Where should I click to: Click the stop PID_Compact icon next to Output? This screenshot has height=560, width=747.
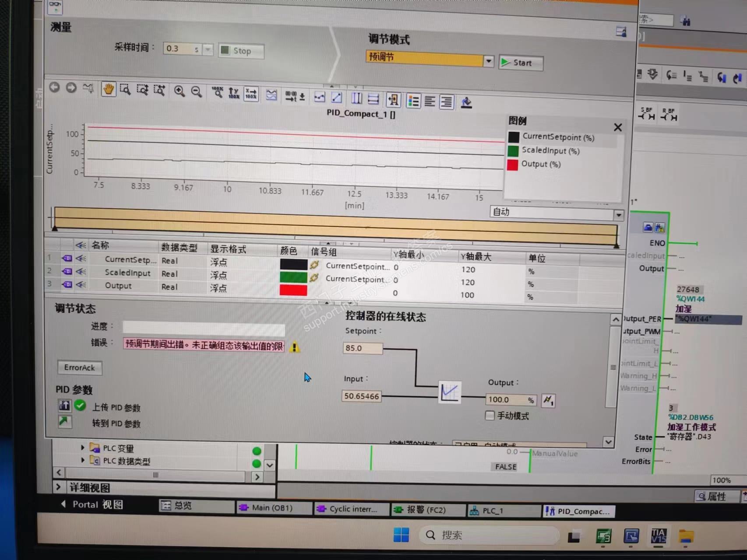pos(548,400)
